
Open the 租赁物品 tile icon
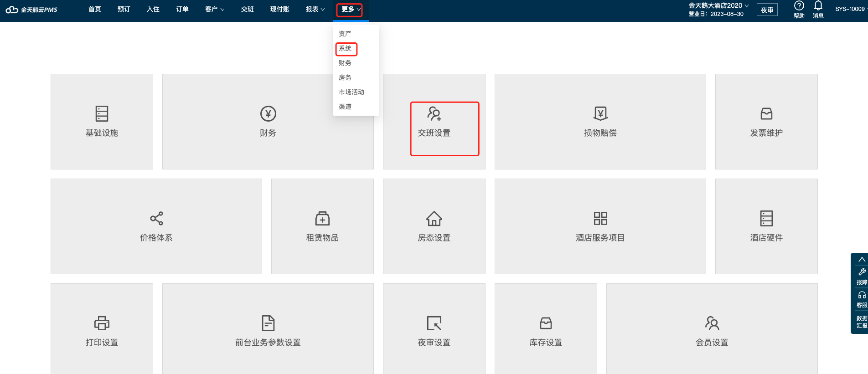(322, 218)
